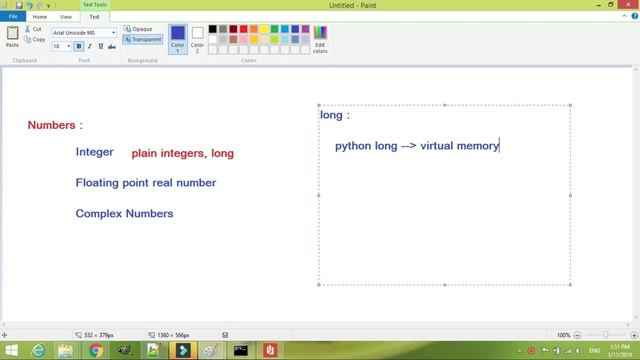Switch to the Text ribbon tab
Image resolution: width=640 pixels, height=360 pixels.
94,17
